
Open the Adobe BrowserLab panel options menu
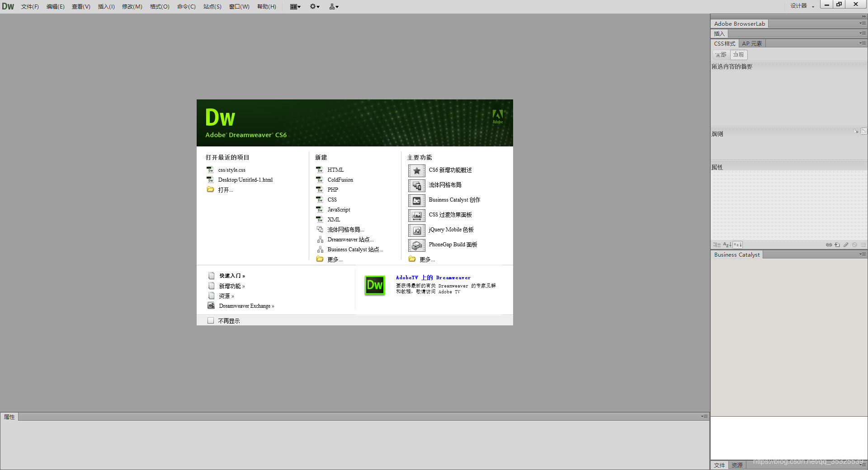[x=863, y=23]
